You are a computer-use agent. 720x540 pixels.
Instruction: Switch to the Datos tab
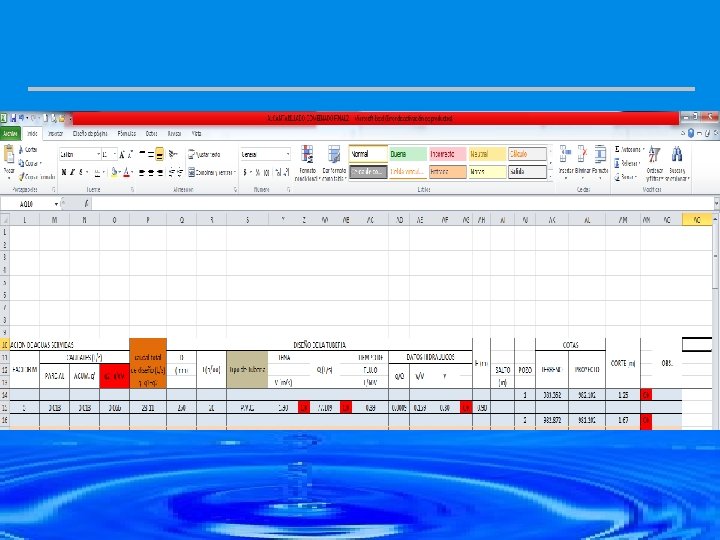coord(152,134)
